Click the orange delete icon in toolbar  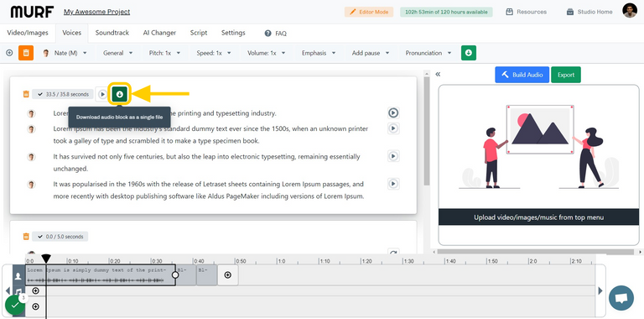26,53
